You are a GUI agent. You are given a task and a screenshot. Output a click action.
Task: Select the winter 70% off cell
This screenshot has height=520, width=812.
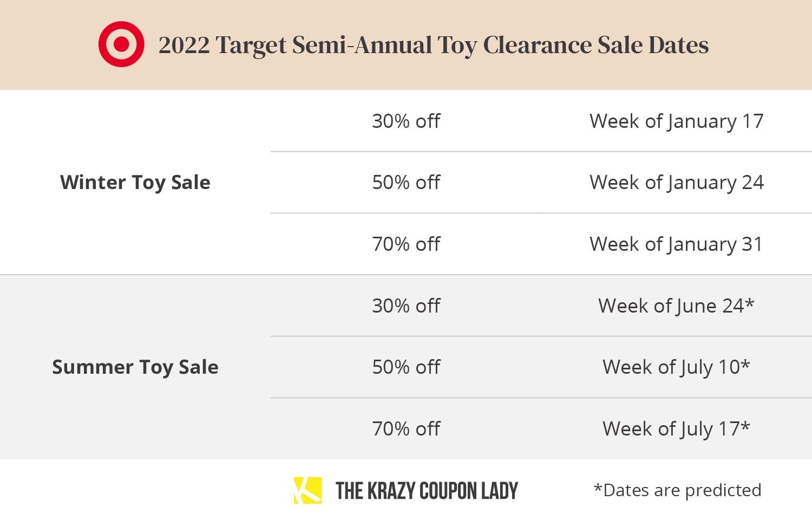406,244
